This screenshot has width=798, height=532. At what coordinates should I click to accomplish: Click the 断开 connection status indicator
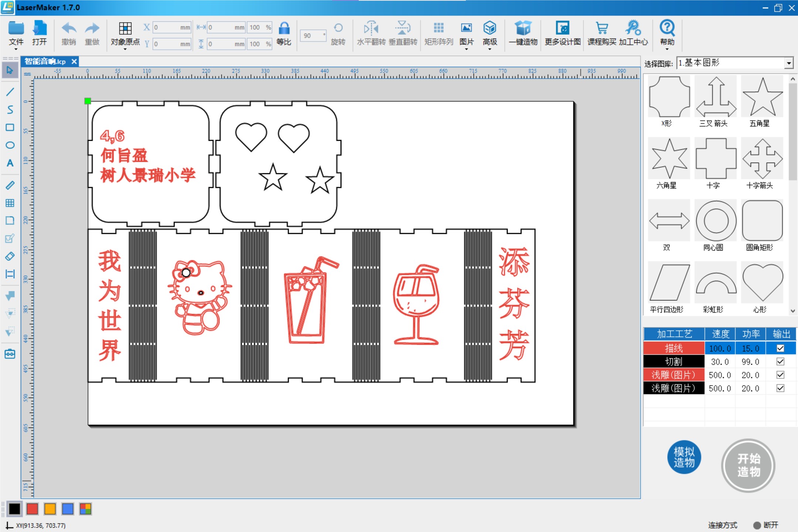[x=766, y=525]
